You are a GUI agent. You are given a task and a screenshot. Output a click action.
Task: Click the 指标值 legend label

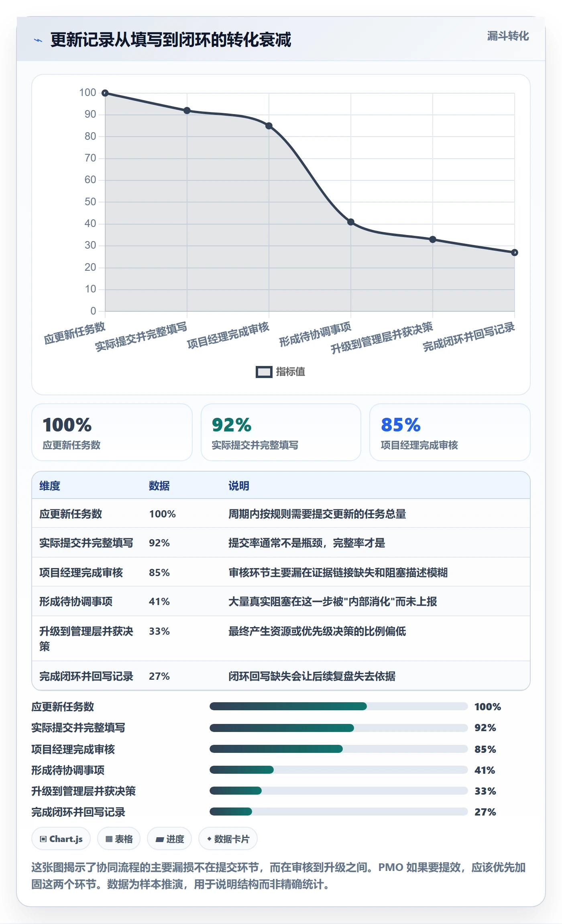tap(291, 372)
